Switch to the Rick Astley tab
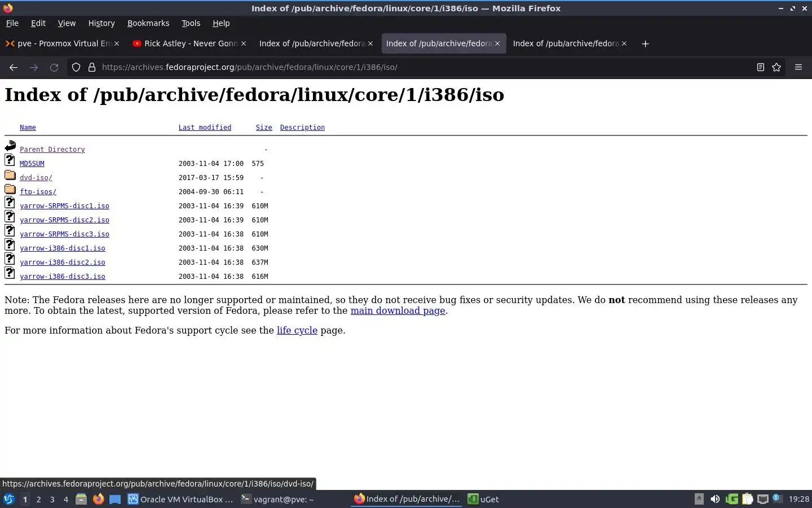 189,43
